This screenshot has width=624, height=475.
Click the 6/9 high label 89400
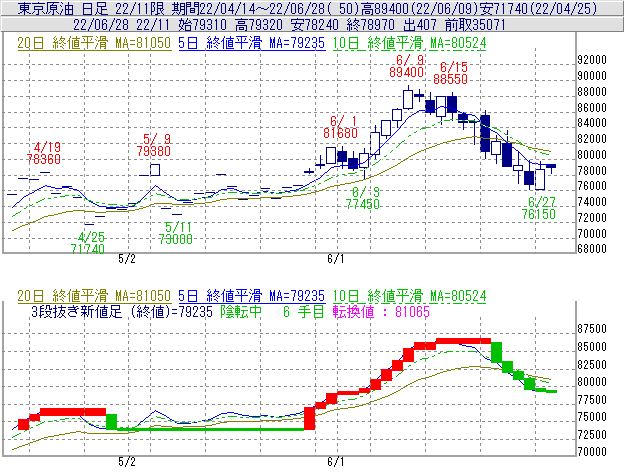click(412, 72)
